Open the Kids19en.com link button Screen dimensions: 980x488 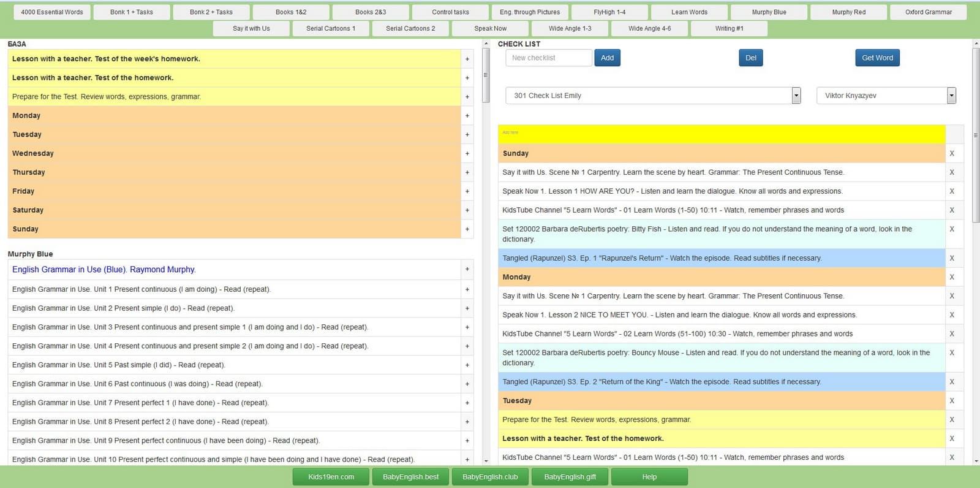coord(331,477)
